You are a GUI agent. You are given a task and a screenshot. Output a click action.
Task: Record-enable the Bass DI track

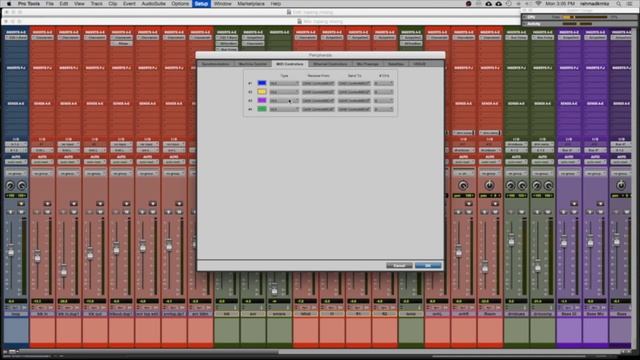pos(574,203)
